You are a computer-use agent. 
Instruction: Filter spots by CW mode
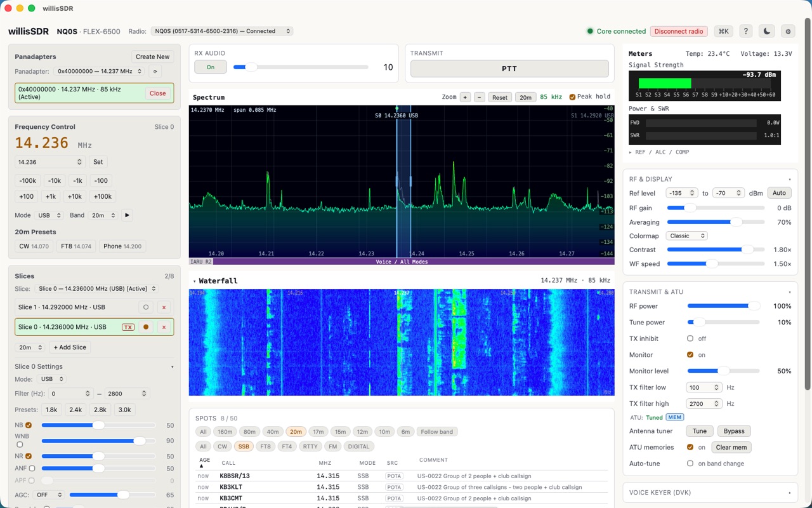[222, 446]
